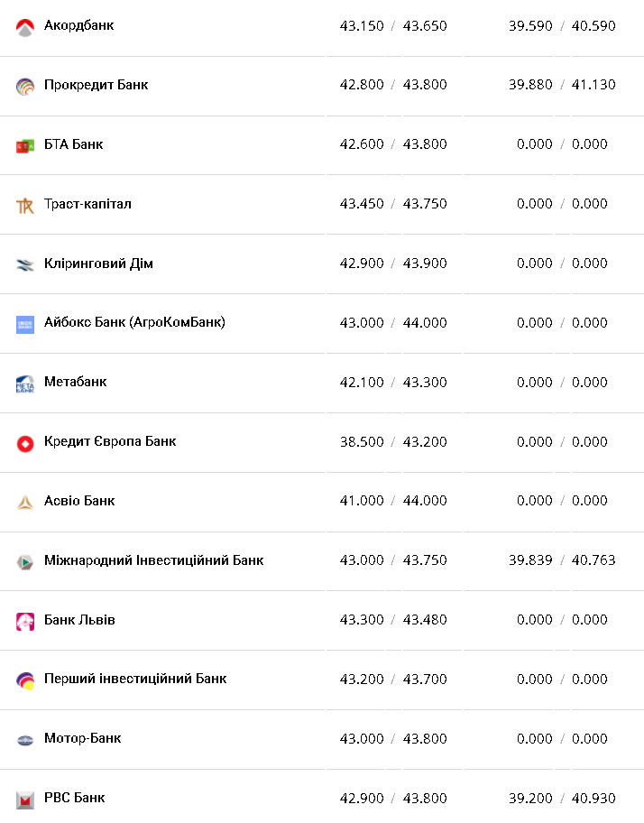
Task: Select Прокредит Банк rate 39.880 / 41.130
Action: 562,85
